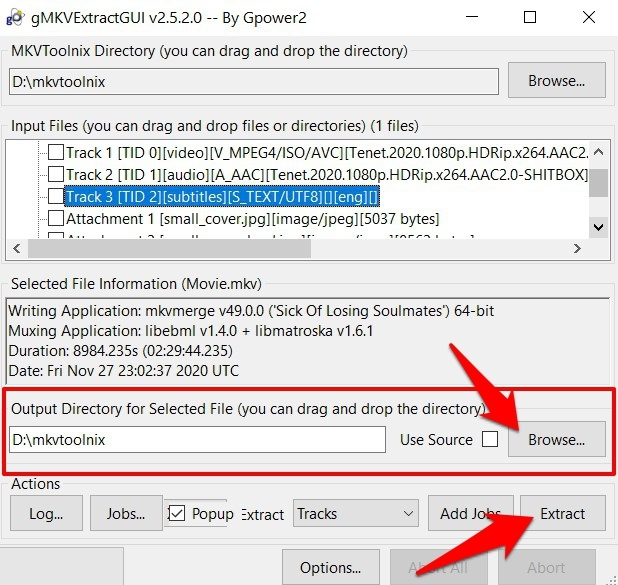The height and width of the screenshot is (585, 618).
Task: Check the Track 1 video checkbox
Action: [56, 152]
